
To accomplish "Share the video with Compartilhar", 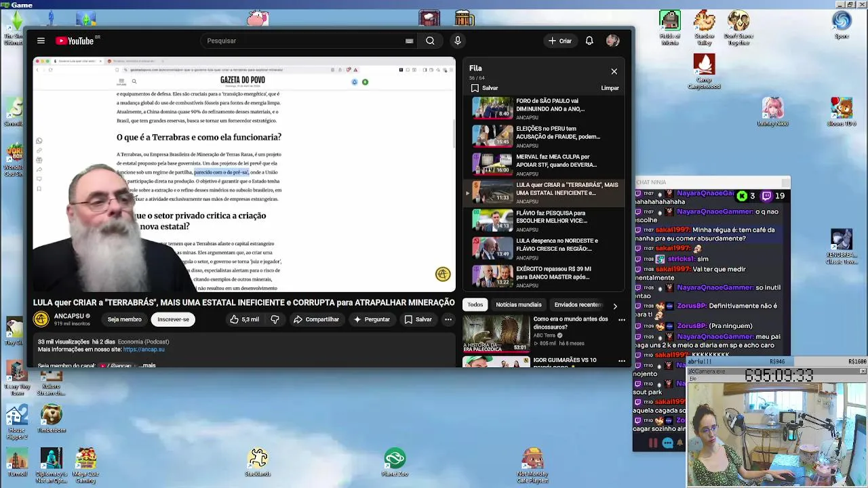I will click(x=316, y=319).
